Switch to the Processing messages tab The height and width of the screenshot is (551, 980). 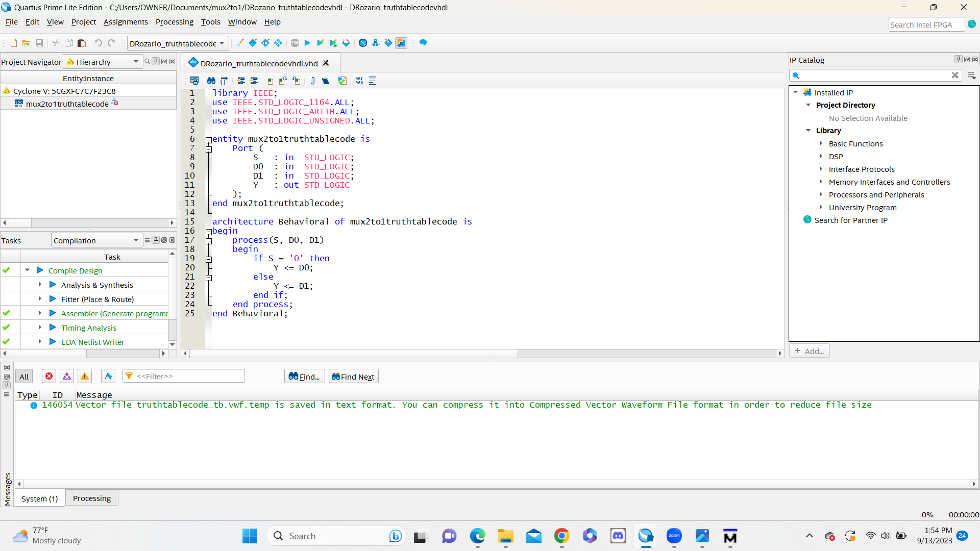click(92, 498)
